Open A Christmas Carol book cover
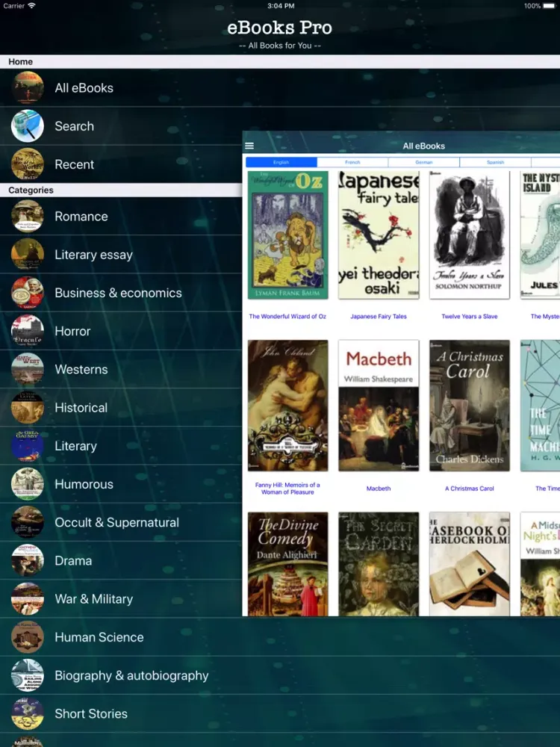The height and width of the screenshot is (747, 560). click(470, 406)
